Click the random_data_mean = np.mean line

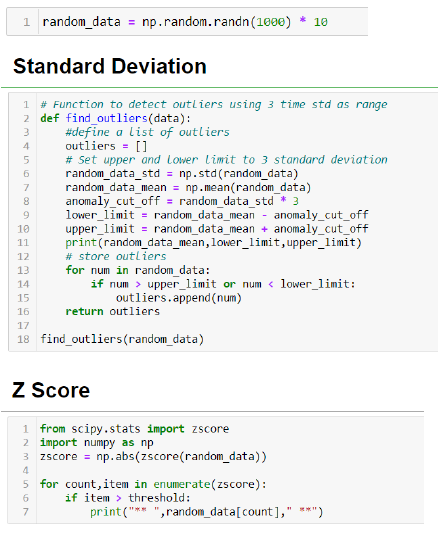click(x=188, y=187)
